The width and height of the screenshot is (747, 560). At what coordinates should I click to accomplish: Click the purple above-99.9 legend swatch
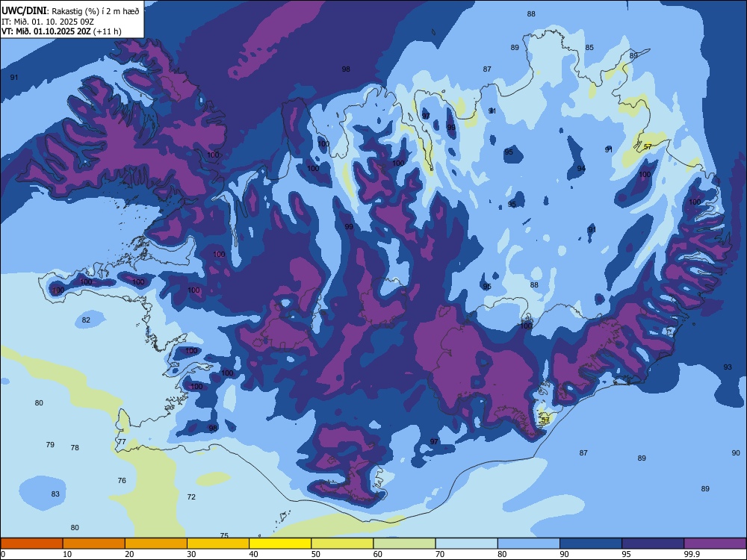point(715,544)
